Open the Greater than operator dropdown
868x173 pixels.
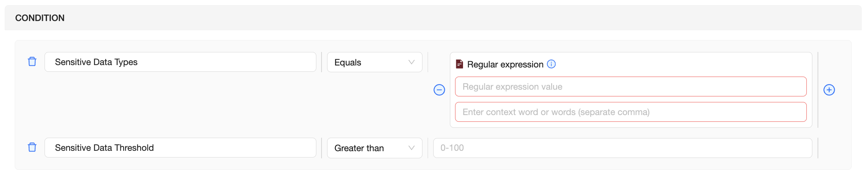tap(374, 148)
